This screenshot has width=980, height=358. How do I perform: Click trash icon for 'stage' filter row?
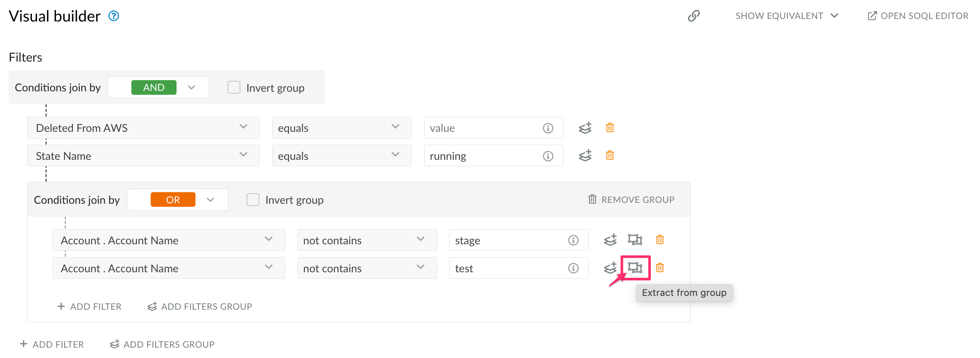click(x=660, y=240)
